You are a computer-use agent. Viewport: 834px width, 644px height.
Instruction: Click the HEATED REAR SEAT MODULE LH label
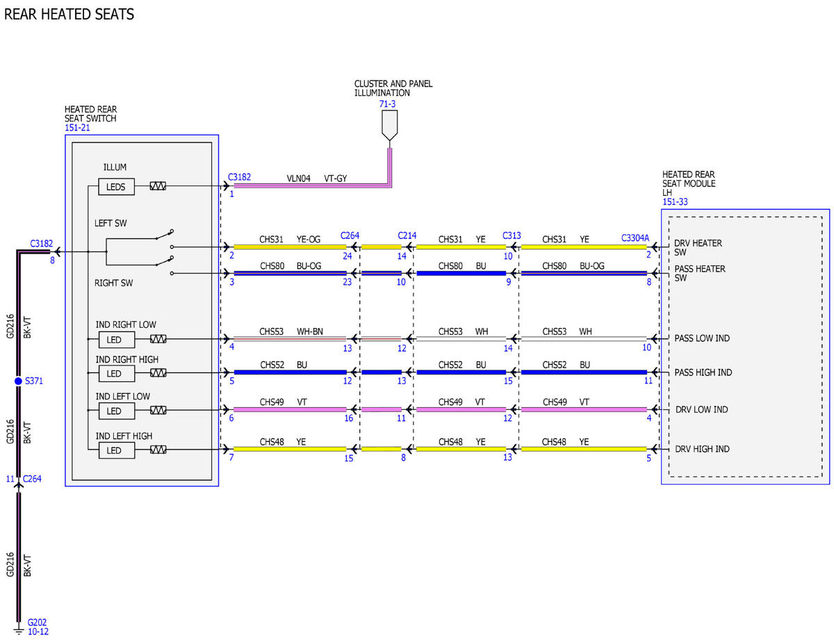point(689,183)
